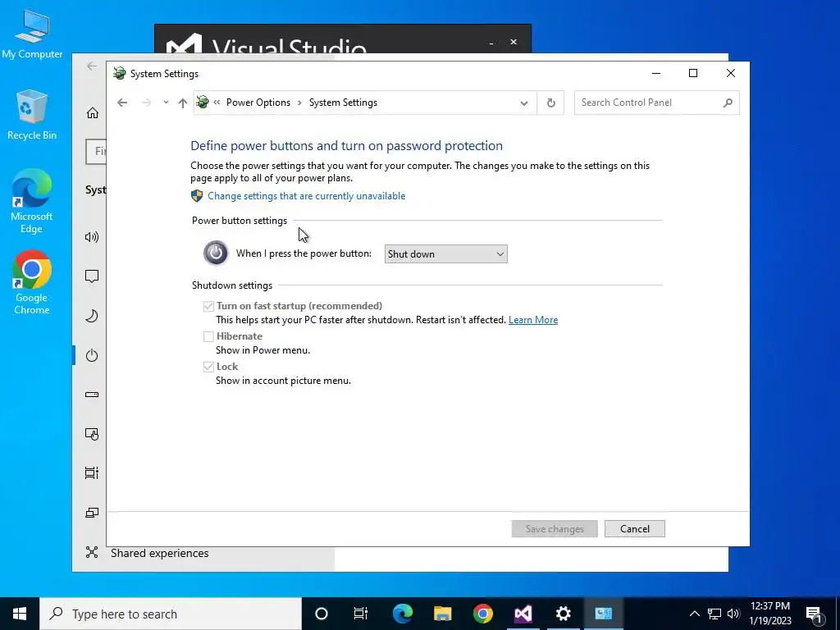
Task: Show hidden system tray icons
Action: point(694,614)
